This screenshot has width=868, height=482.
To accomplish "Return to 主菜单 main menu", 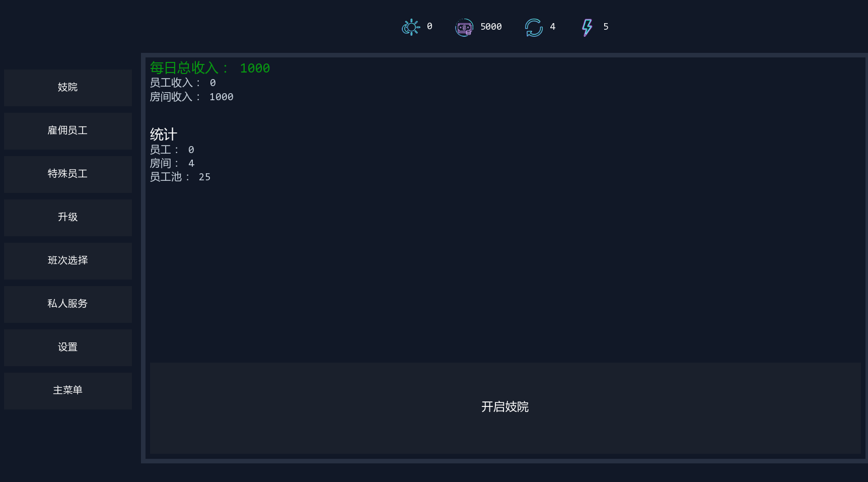I will click(x=68, y=391).
